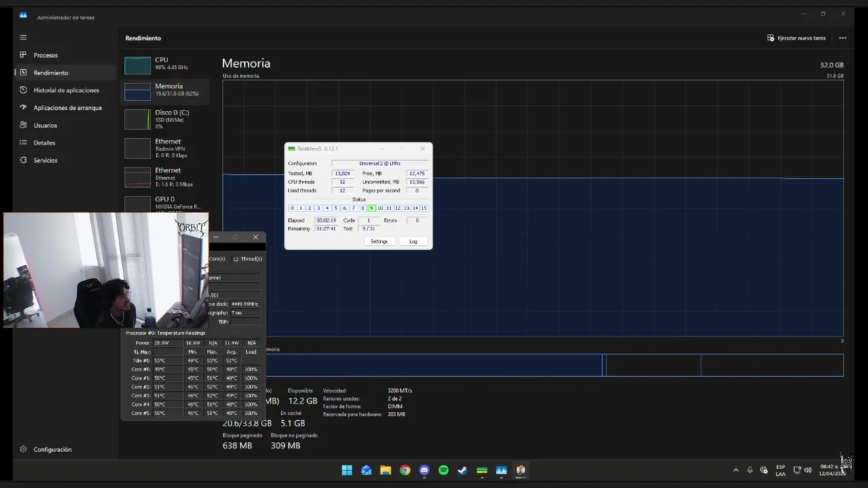Click the green status cell 9 in TestMem5
Screen dimensions: 868x488
(x=371, y=208)
